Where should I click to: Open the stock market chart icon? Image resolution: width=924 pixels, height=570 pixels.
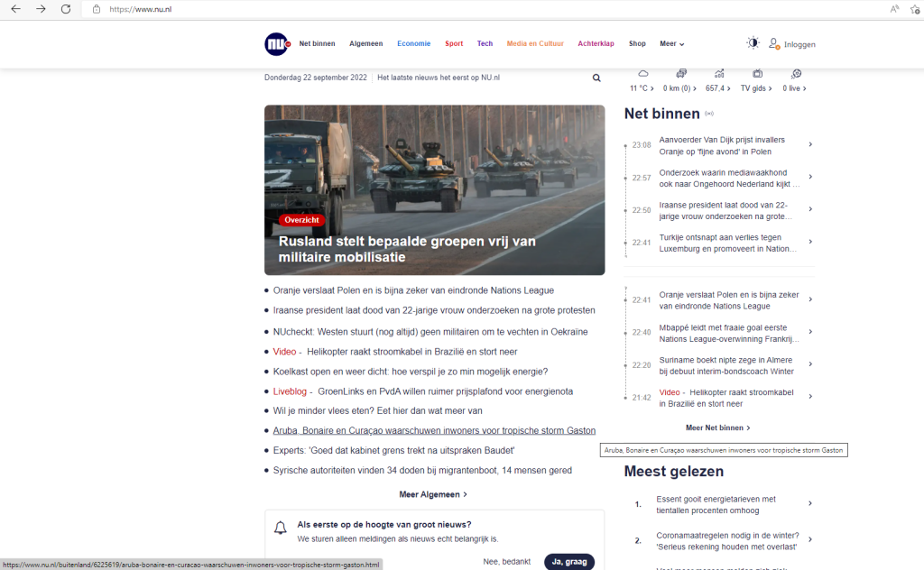point(719,74)
